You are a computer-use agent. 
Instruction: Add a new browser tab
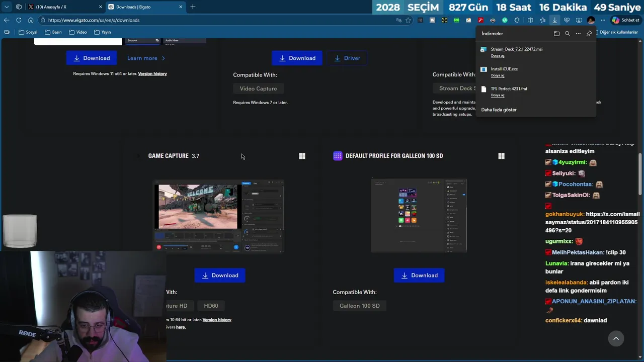click(x=193, y=7)
